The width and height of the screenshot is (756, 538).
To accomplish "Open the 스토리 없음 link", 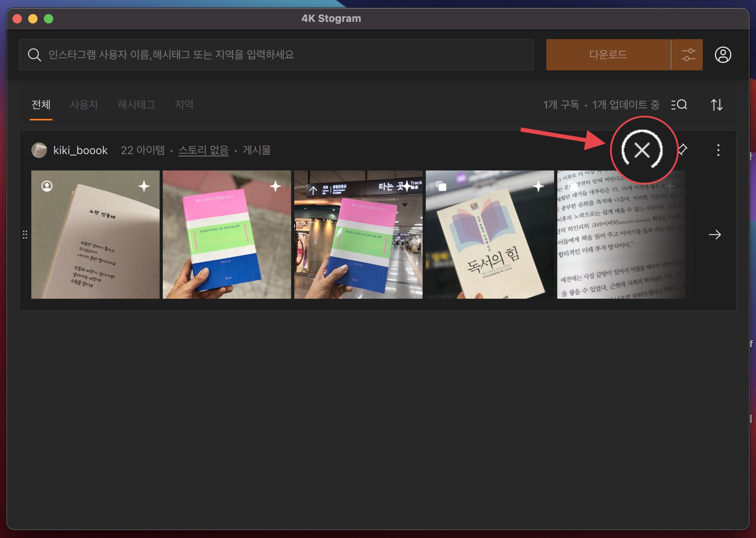I will (203, 150).
